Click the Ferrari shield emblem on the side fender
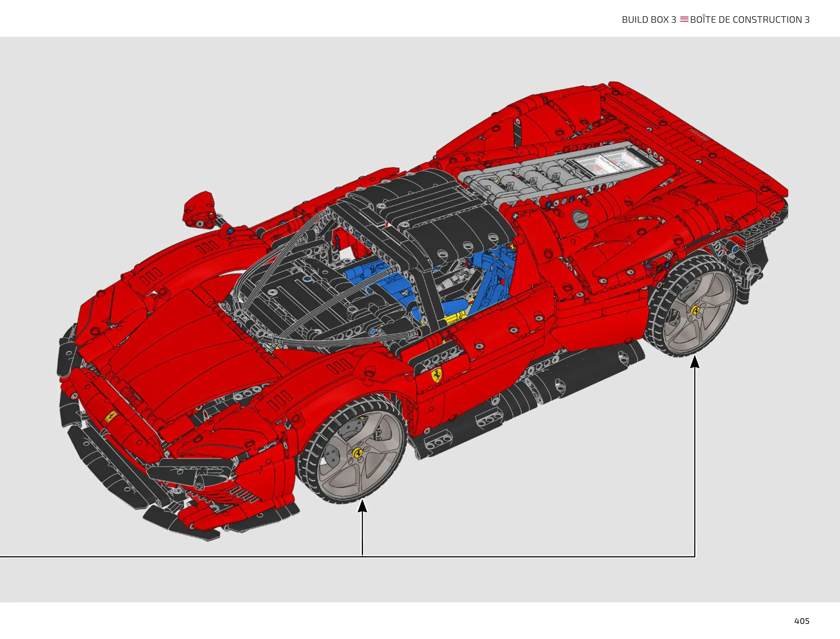 click(436, 375)
